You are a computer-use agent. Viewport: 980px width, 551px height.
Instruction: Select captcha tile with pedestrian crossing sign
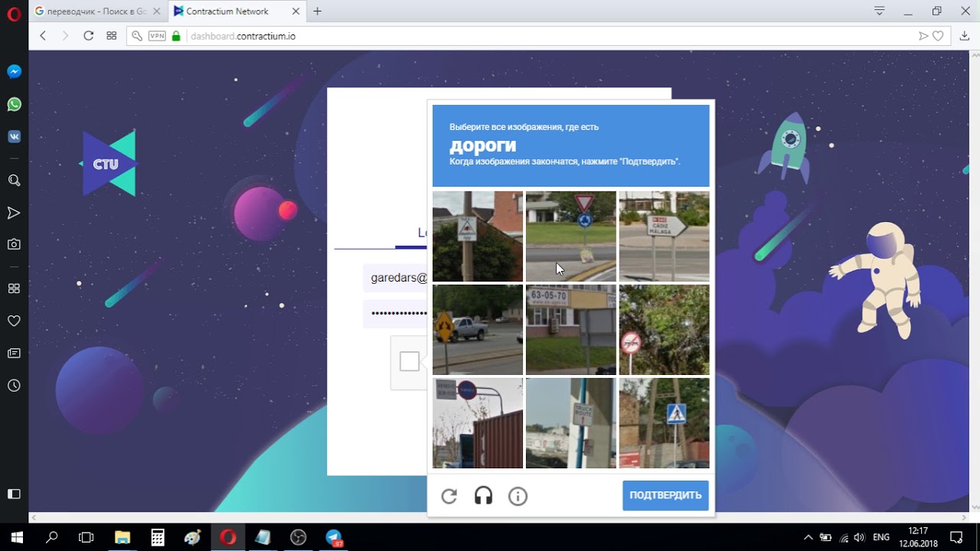coord(665,423)
